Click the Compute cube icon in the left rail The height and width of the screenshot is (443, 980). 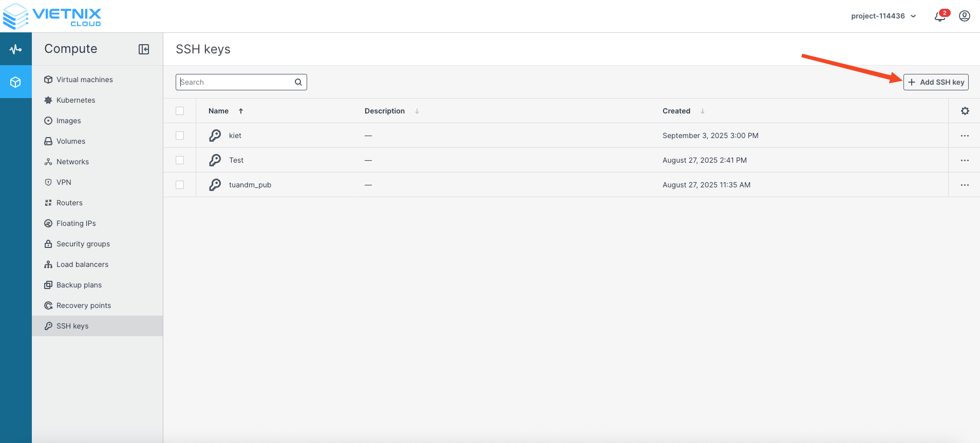[x=15, y=82]
